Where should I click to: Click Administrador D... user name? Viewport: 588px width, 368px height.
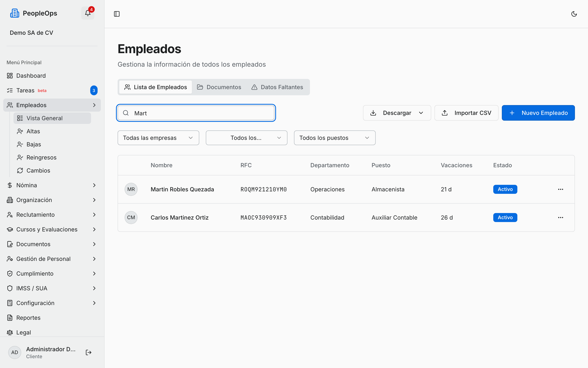51,349
